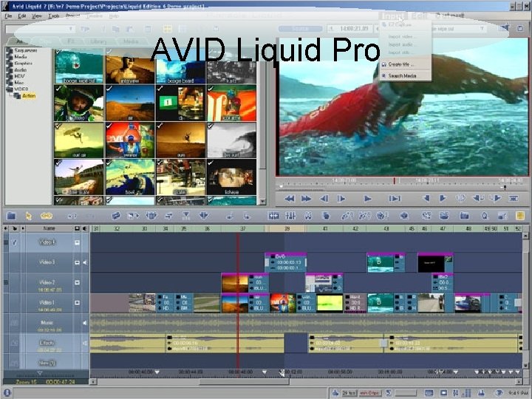
Task: Click the toolbar icon right of the mixer
Action: click(x=308, y=216)
